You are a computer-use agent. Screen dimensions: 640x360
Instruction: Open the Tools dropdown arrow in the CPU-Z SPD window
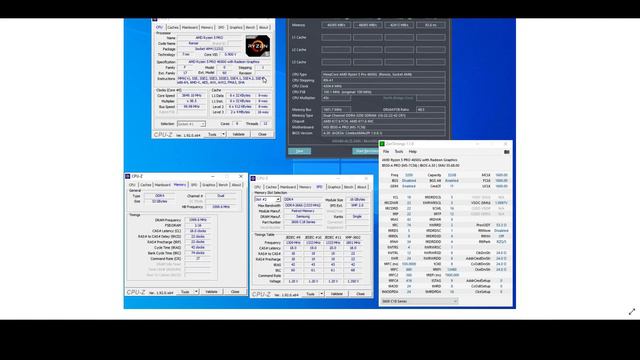(322, 294)
